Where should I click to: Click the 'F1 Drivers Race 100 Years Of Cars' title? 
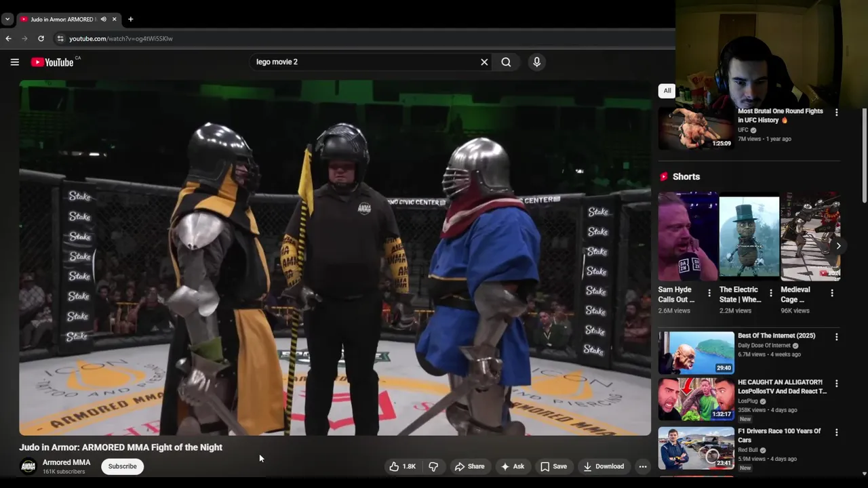pos(779,435)
